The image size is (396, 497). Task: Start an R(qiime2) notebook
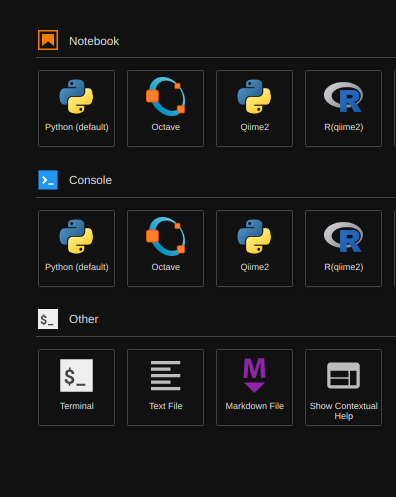[x=343, y=108]
